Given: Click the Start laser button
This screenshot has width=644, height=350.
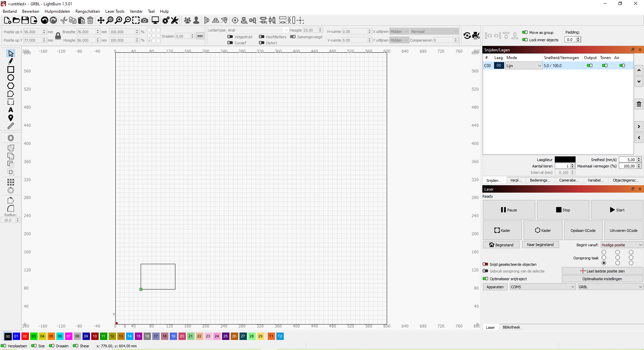Looking at the screenshot, I should pyautogui.click(x=617, y=210).
